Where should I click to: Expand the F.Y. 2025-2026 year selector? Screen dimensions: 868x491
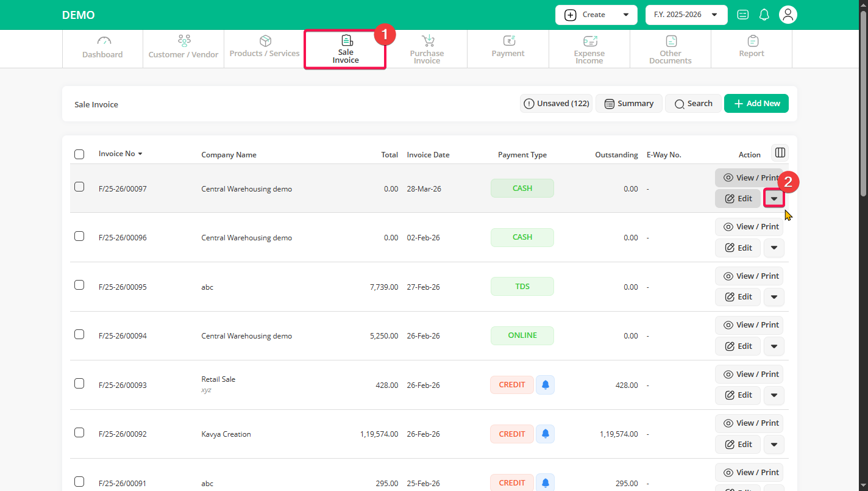(x=686, y=15)
